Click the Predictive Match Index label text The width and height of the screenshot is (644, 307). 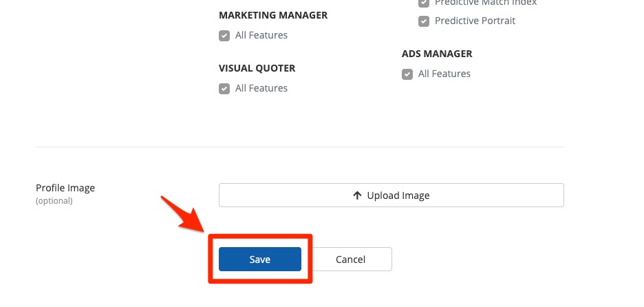click(x=486, y=3)
